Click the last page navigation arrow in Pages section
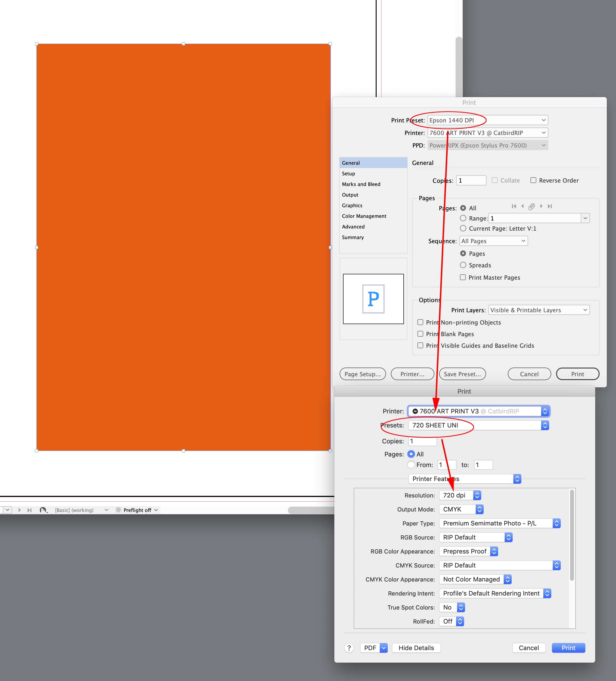Screen dimensions: 616x681 coord(550,206)
